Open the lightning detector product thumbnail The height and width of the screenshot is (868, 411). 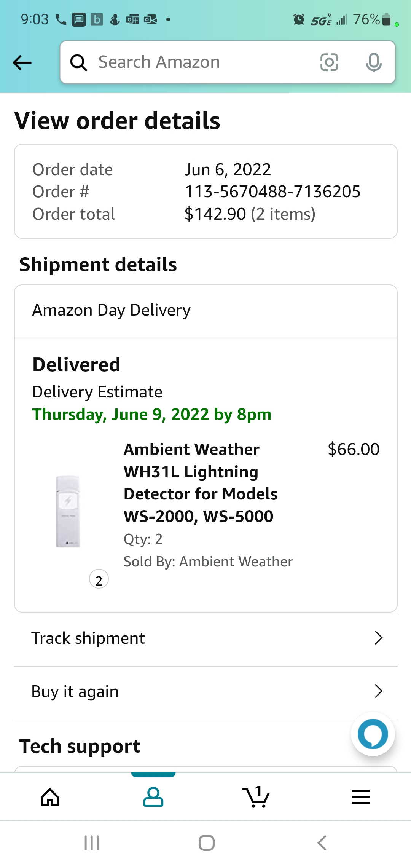point(68,511)
